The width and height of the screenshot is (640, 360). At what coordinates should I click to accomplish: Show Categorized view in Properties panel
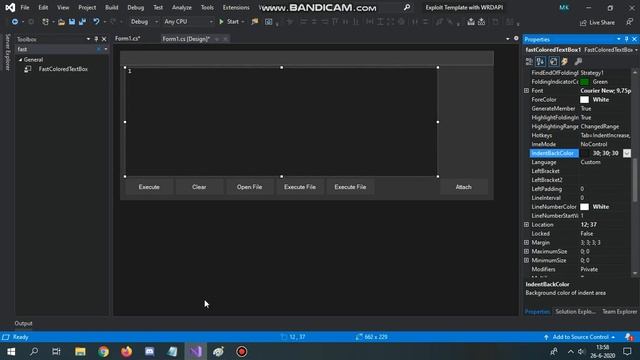click(529, 62)
